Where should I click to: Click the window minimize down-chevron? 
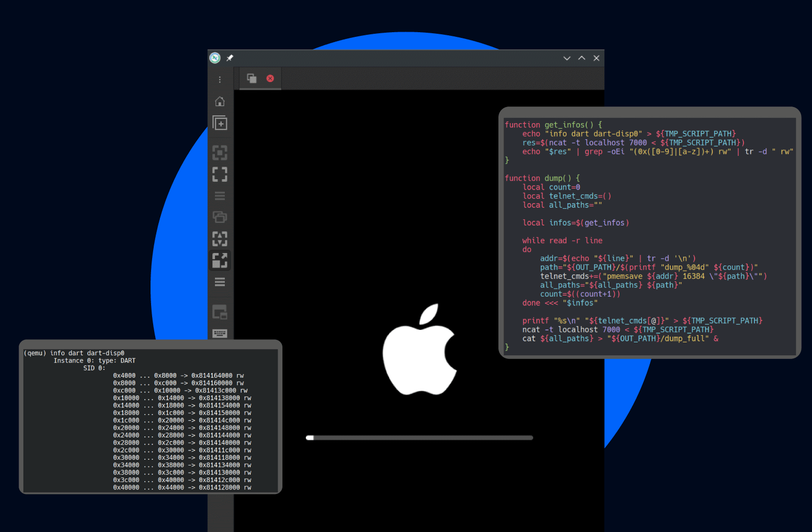[x=566, y=58]
